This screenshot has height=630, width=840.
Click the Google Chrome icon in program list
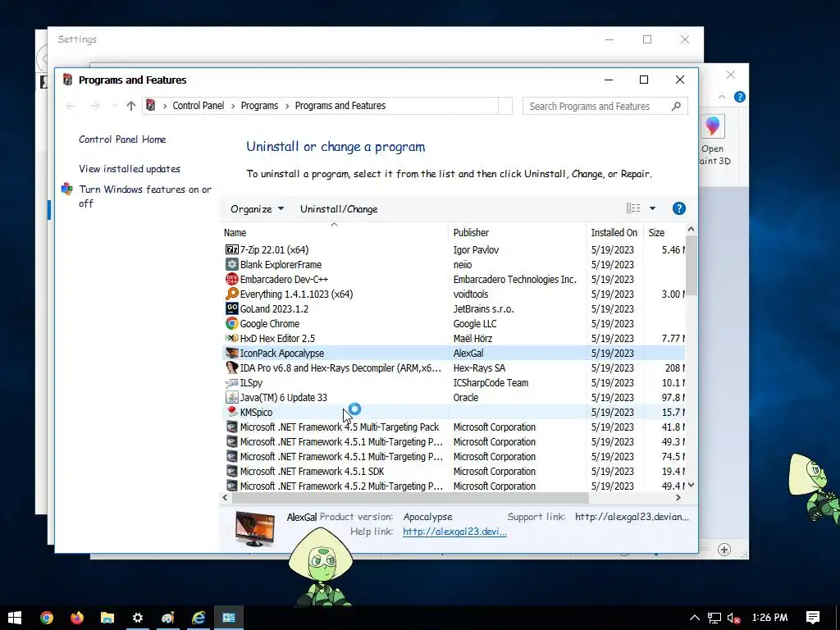coord(231,323)
